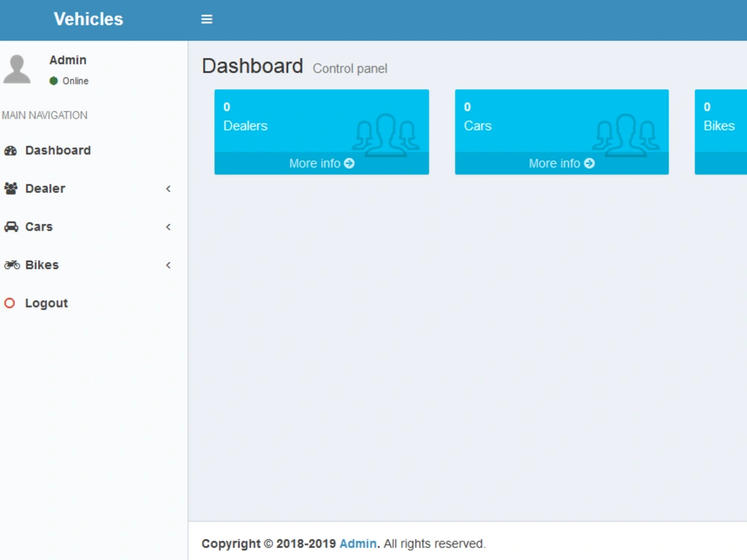Click the Cars label on second card

[x=478, y=125]
